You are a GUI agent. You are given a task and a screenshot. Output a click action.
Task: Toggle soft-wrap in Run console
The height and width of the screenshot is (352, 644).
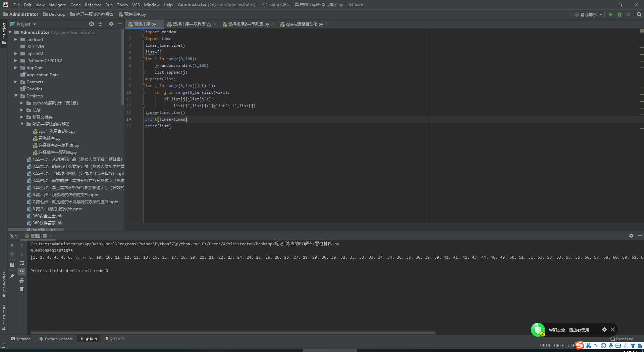pos(22,263)
